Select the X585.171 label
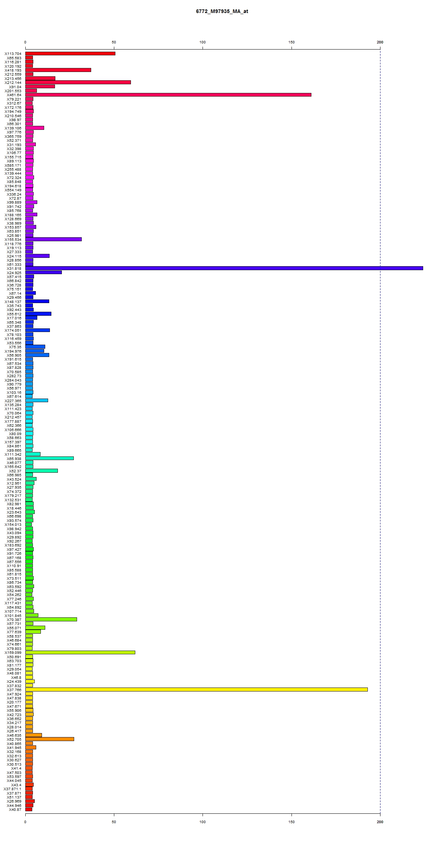This screenshot has height=868, width=434. pos(13,165)
